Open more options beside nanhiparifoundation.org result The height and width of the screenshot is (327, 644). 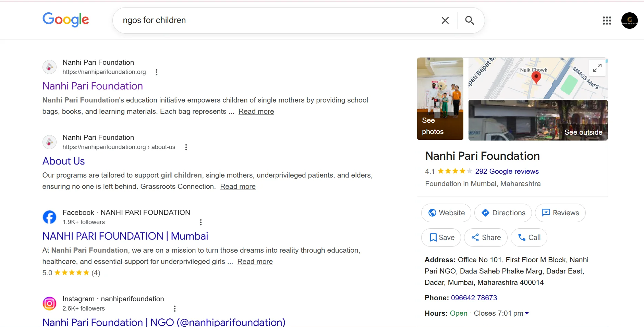pyautogui.click(x=157, y=72)
